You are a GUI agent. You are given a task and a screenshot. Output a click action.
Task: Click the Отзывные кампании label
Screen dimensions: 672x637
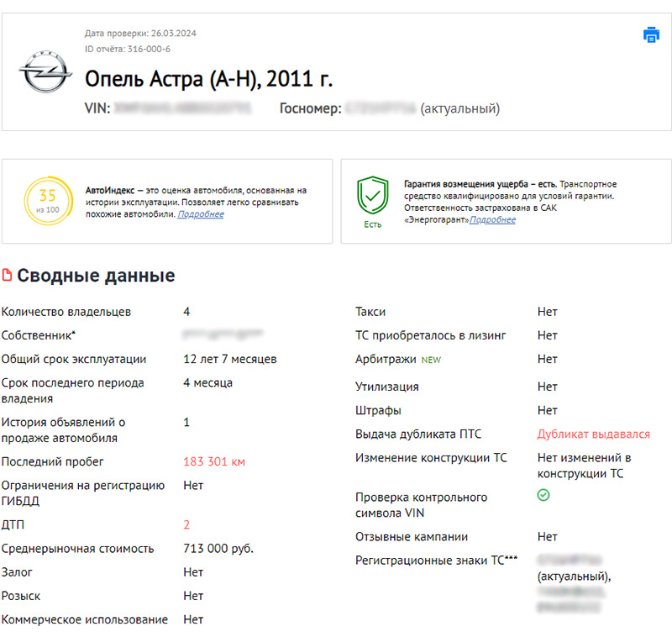412,537
